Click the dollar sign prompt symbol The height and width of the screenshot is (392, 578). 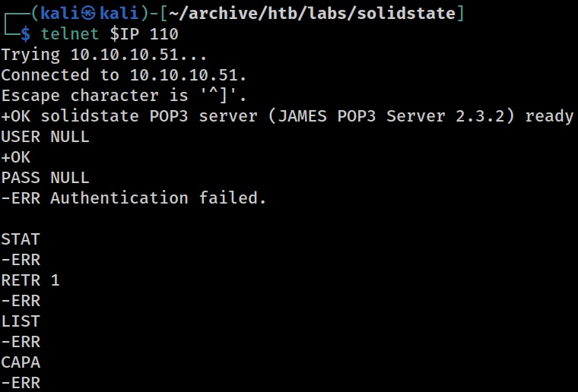(25, 34)
